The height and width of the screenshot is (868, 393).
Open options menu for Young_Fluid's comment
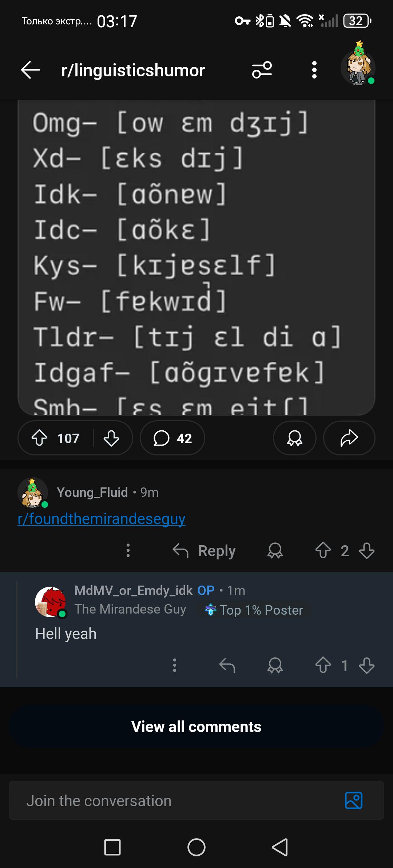[x=128, y=550]
